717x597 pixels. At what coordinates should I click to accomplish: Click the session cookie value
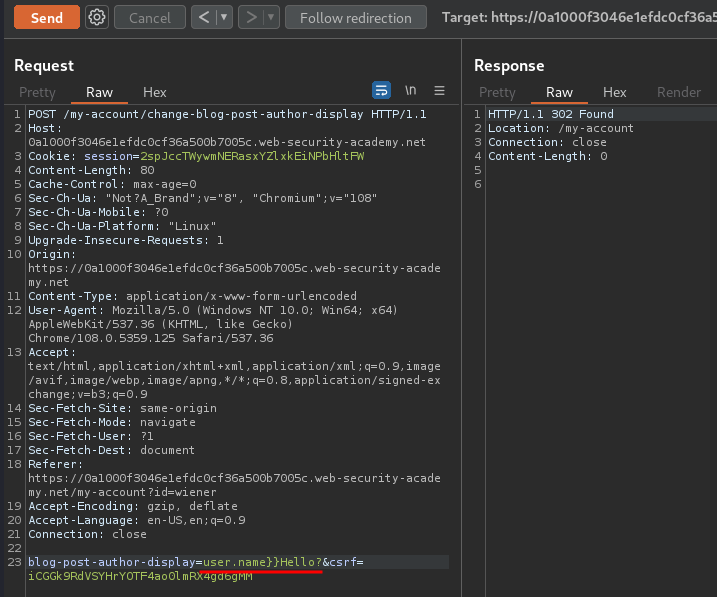tap(252, 156)
